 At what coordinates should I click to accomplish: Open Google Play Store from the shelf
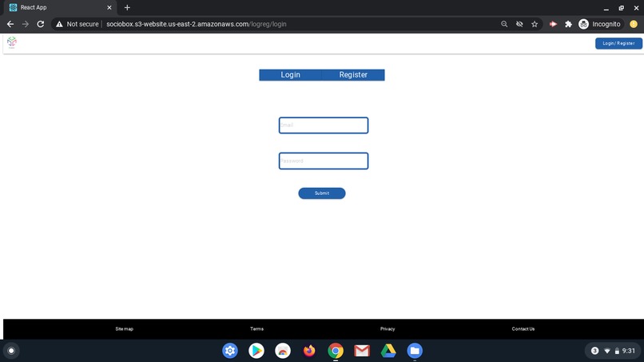(x=256, y=351)
